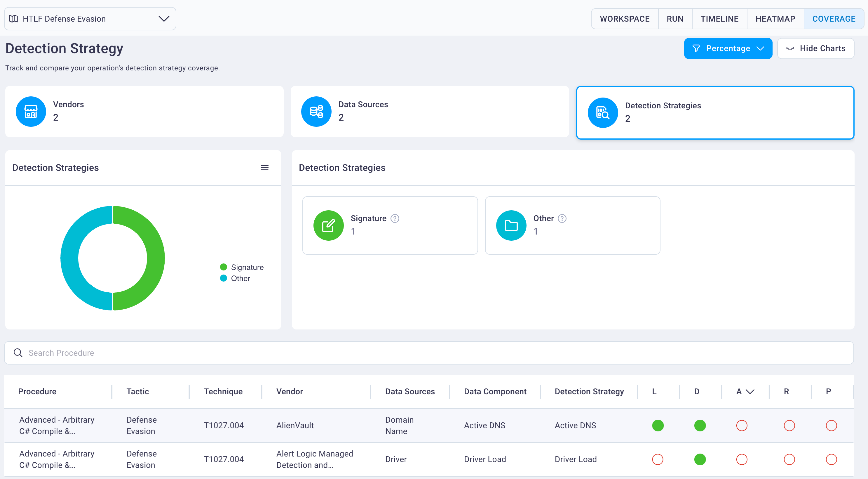Expand the HTLF Defense Evasion dropdown
The width and height of the screenshot is (868, 479).
(x=90, y=19)
